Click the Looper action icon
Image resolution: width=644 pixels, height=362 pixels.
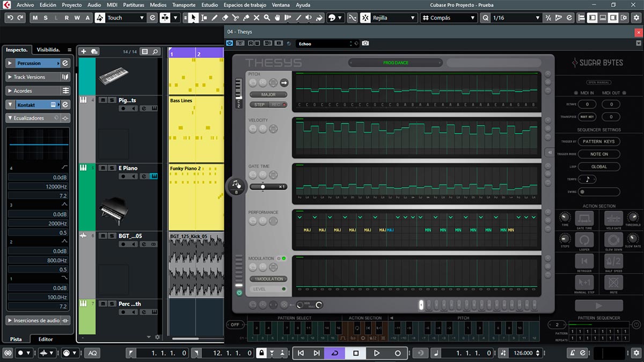pyautogui.click(x=584, y=239)
